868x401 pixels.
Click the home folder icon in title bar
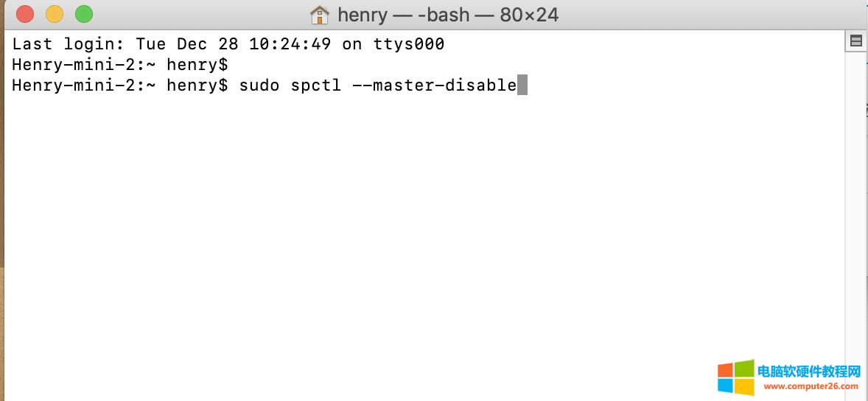tap(320, 14)
